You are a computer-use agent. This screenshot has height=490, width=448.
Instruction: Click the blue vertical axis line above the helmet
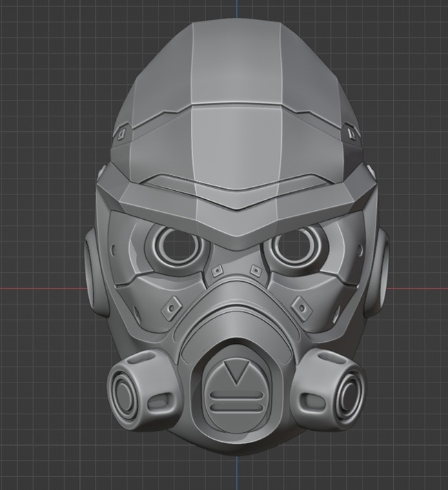236,8
